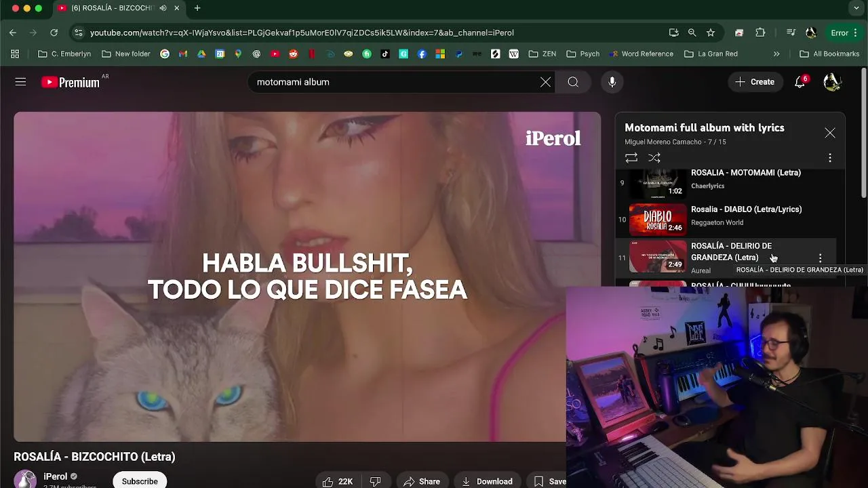The image size is (868, 488).
Task: Select 'Rosalia - DIABLO (Letra/Lyrics)' title
Action: point(746,209)
